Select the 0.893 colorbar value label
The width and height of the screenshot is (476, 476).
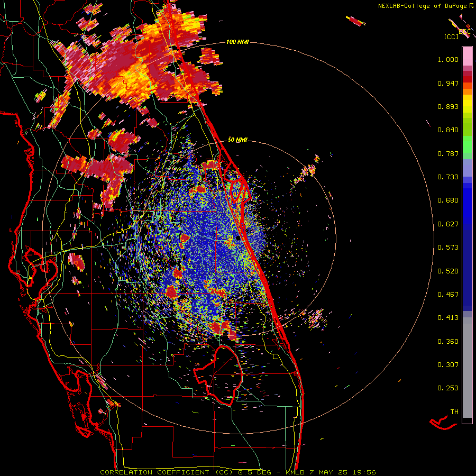(x=448, y=106)
